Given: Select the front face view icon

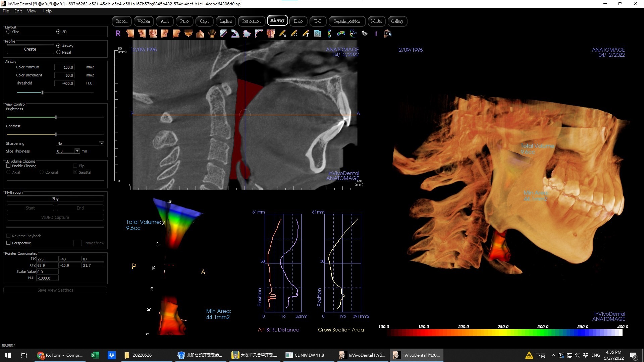Looking at the screenshot, I should [153, 34].
